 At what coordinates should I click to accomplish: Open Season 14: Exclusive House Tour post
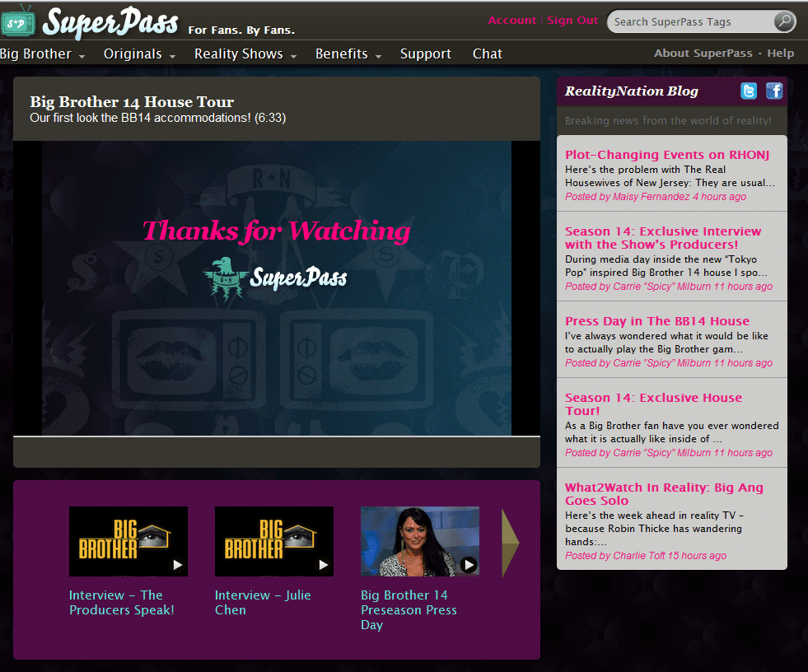click(x=653, y=404)
